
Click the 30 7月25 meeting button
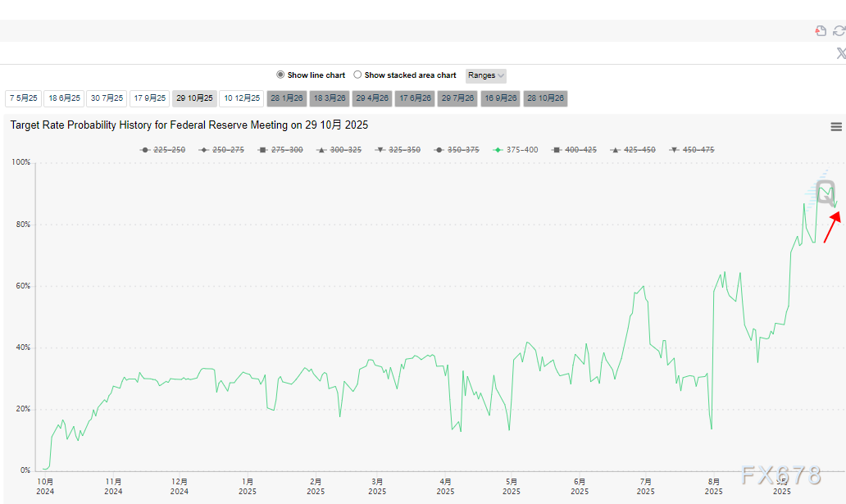click(107, 98)
